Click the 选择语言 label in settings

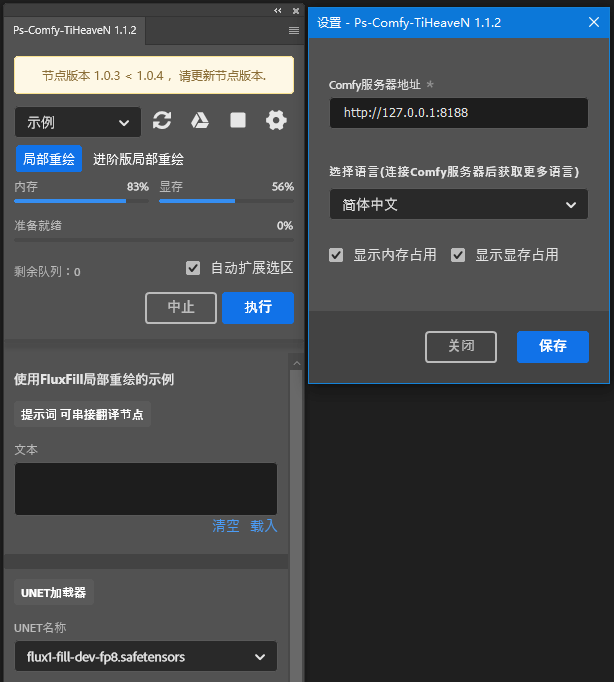[x=454, y=172]
